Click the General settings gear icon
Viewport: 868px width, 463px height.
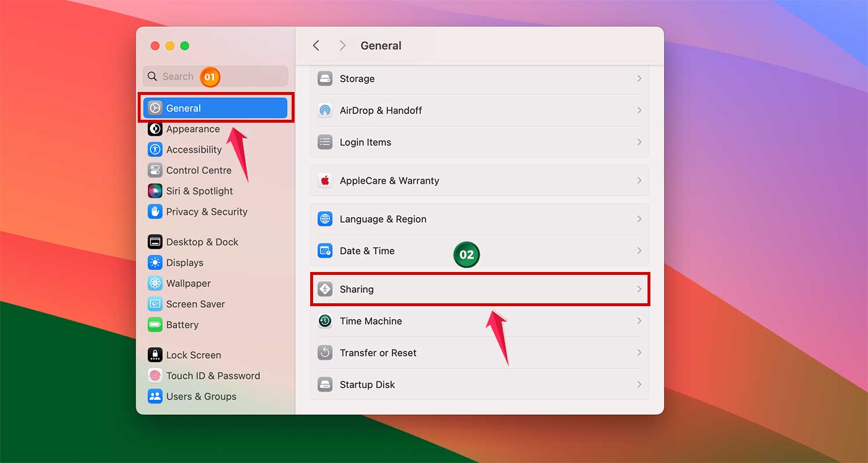155,108
